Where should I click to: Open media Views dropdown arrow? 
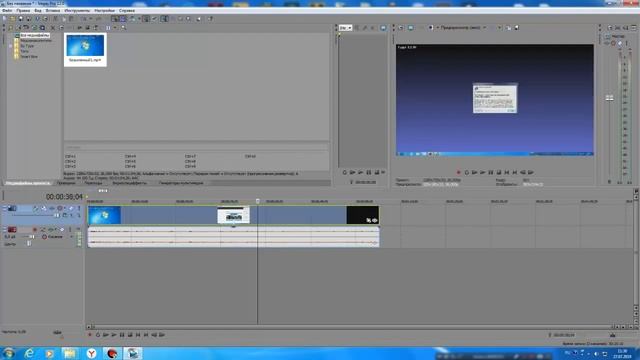115,28
